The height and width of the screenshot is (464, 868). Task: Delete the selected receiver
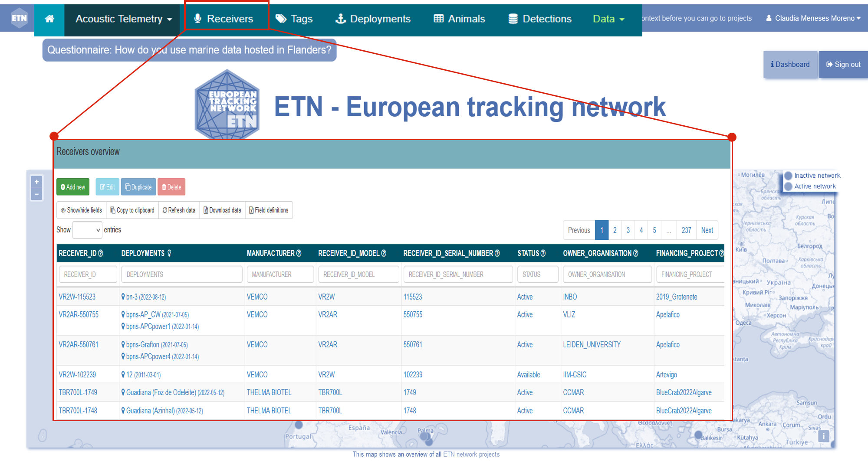[x=171, y=187]
